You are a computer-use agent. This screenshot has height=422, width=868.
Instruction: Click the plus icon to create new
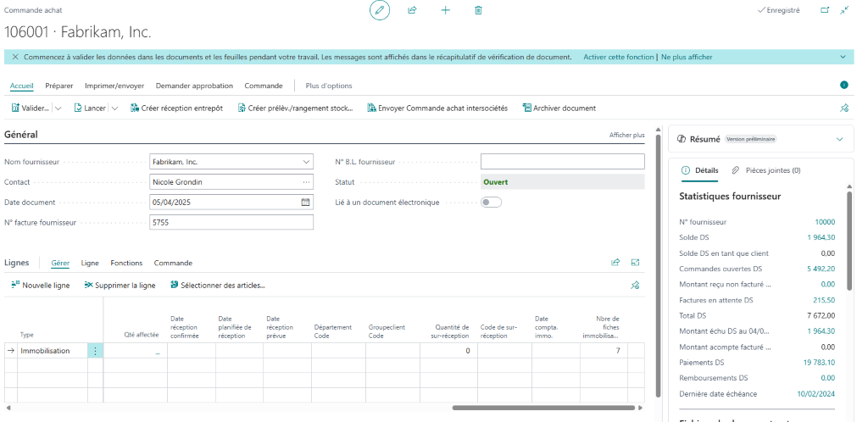[445, 10]
